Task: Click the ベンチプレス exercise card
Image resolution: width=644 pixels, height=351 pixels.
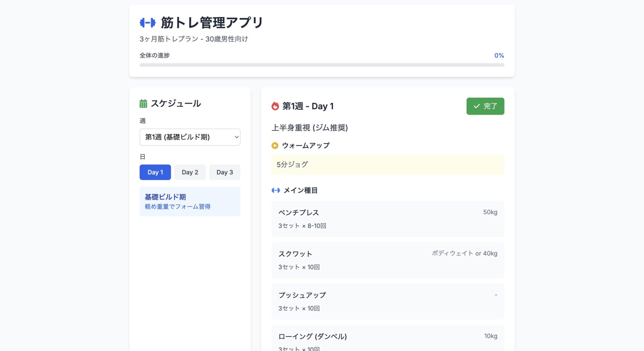Action: [388, 219]
